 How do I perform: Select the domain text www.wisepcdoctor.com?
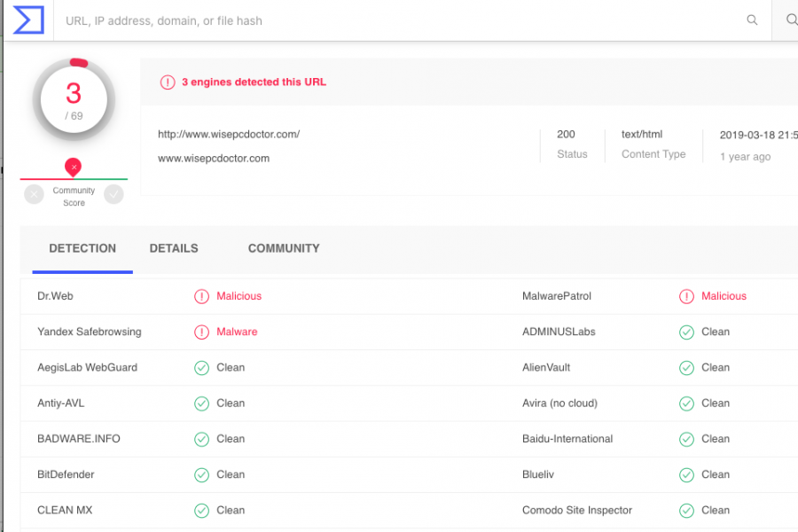214,159
